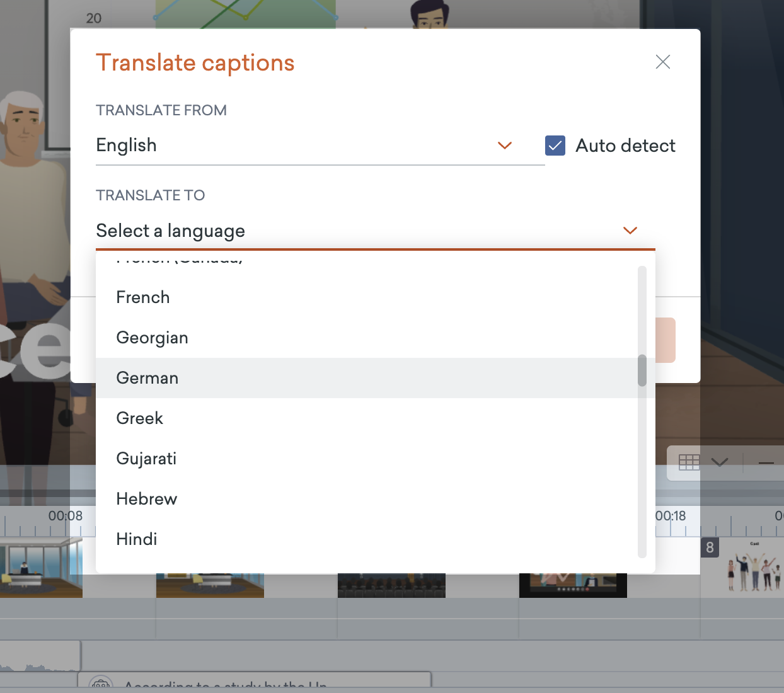Pick Gujarati from the language list
This screenshot has height=693, width=784.
click(146, 458)
